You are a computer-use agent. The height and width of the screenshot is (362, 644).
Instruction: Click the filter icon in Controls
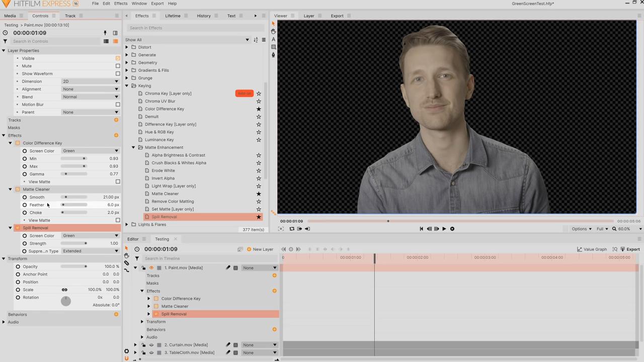pos(5,41)
